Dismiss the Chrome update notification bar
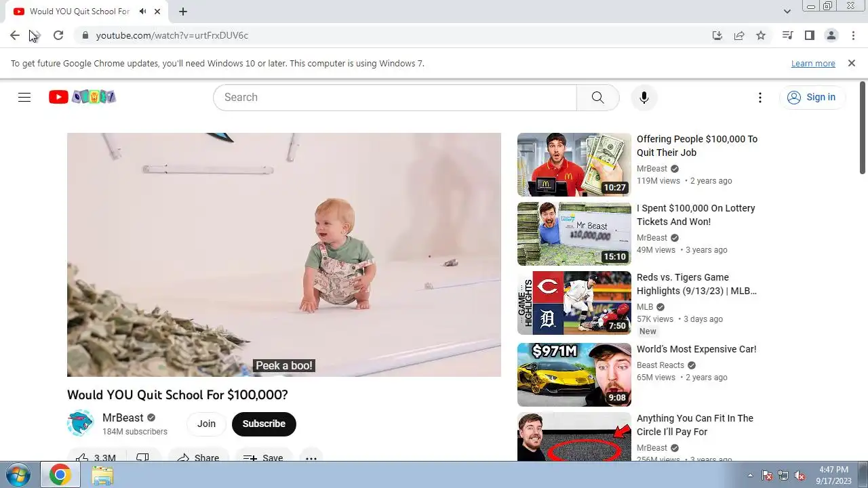Viewport: 868px width, 488px height. point(852,63)
